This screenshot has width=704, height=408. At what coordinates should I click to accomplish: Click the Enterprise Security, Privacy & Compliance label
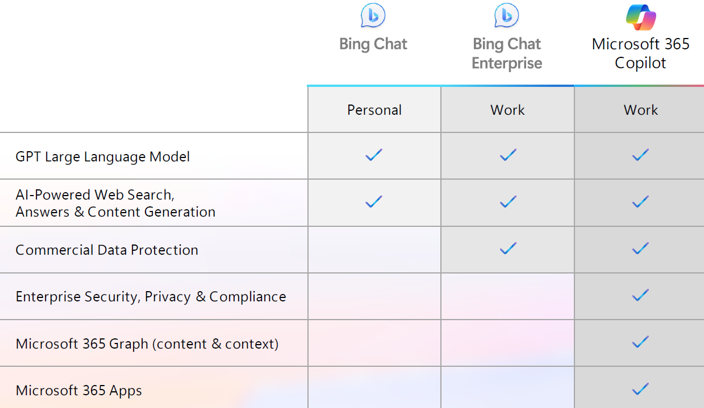coord(151,297)
